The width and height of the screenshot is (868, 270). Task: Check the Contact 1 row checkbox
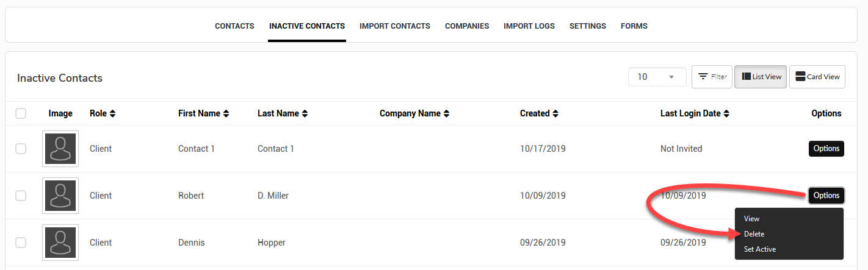coord(21,149)
